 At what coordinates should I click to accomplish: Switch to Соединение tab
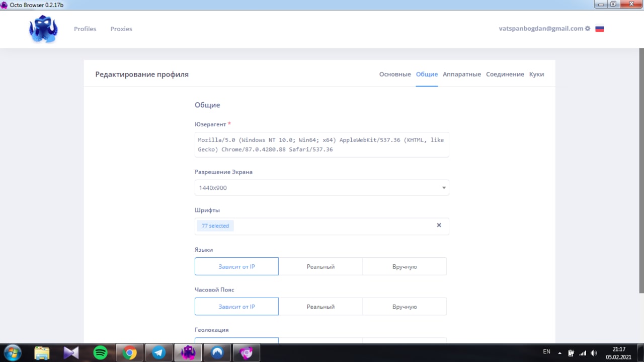click(x=505, y=74)
